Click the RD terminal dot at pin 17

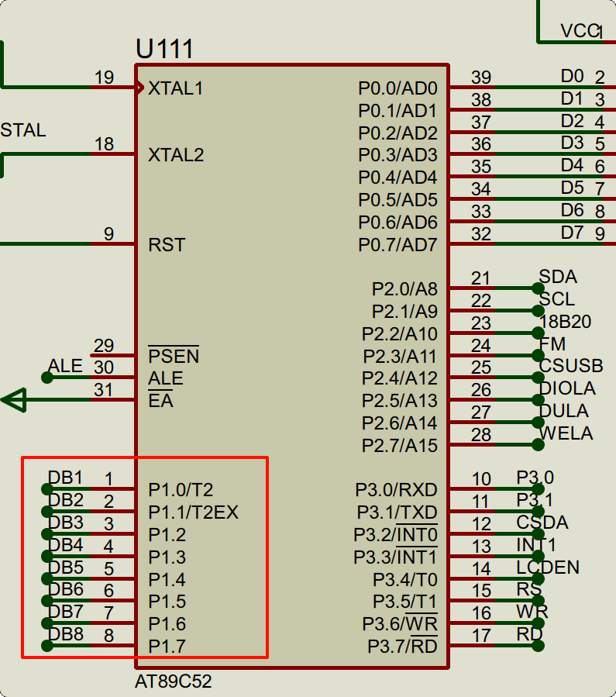click(x=538, y=645)
